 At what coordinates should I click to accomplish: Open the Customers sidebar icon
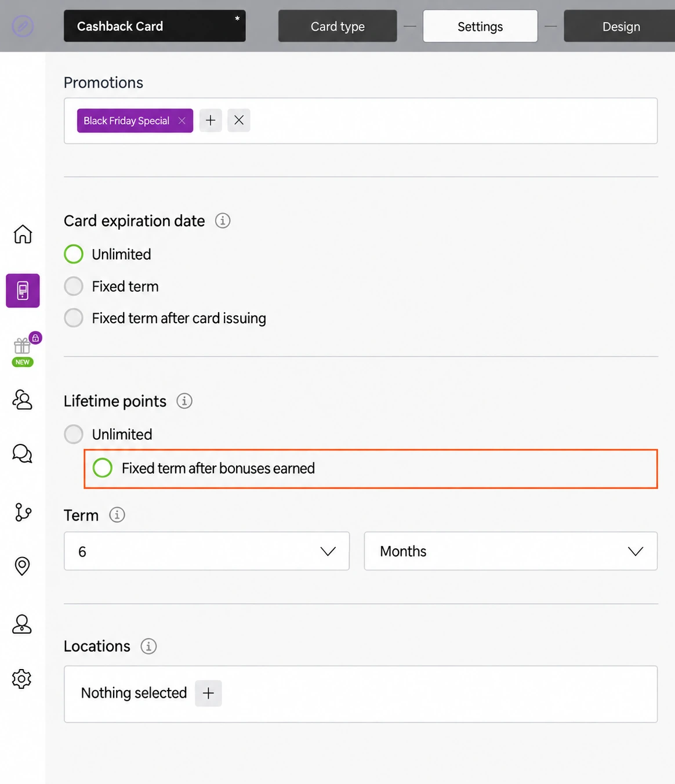coord(23,400)
